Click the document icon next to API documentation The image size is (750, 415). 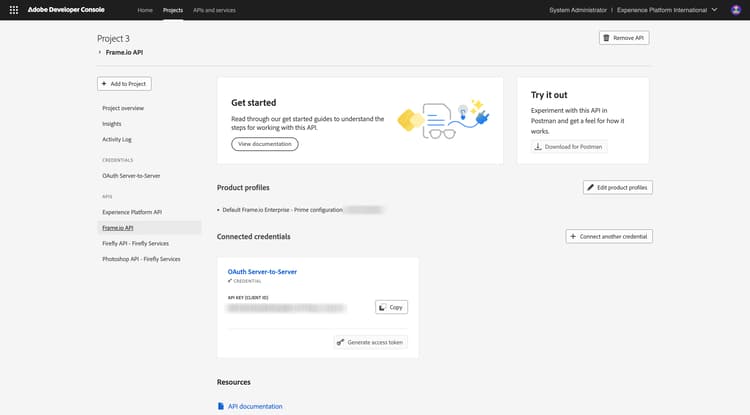tap(221, 406)
